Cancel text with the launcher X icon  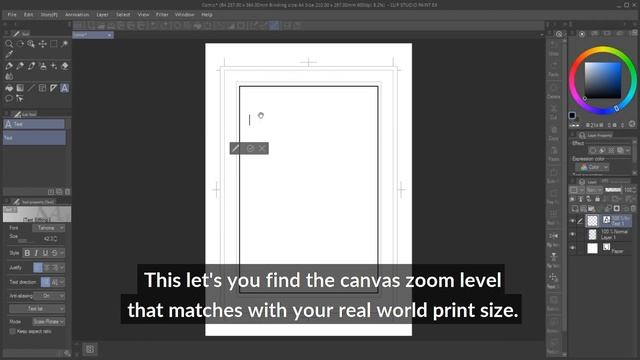click(262, 149)
